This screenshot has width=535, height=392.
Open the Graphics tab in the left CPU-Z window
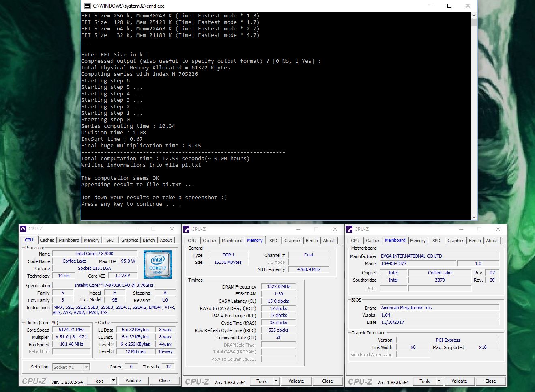[x=130, y=240]
